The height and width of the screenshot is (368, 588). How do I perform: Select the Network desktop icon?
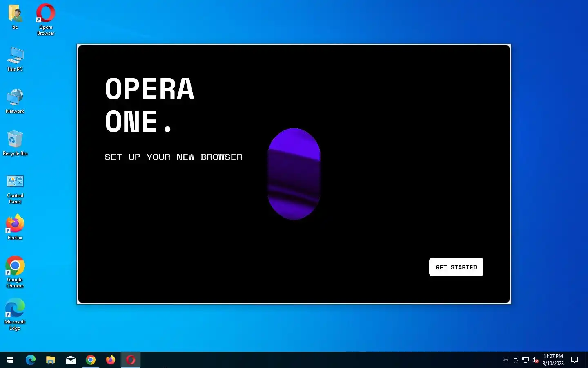point(15,101)
